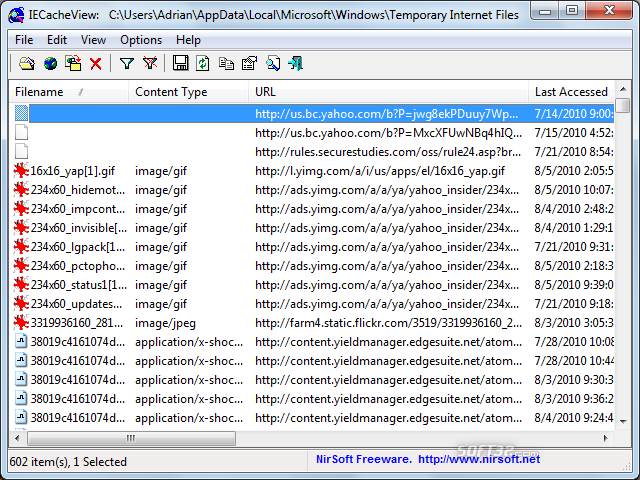640x480 pixels.
Task: Select the farm4.static.flickr.com URL cell
Action: click(388, 323)
